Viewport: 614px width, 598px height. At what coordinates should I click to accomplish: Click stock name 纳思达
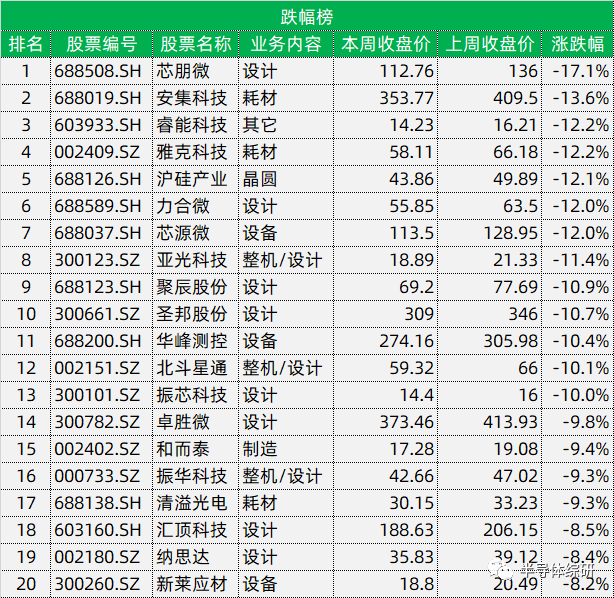coord(183,558)
